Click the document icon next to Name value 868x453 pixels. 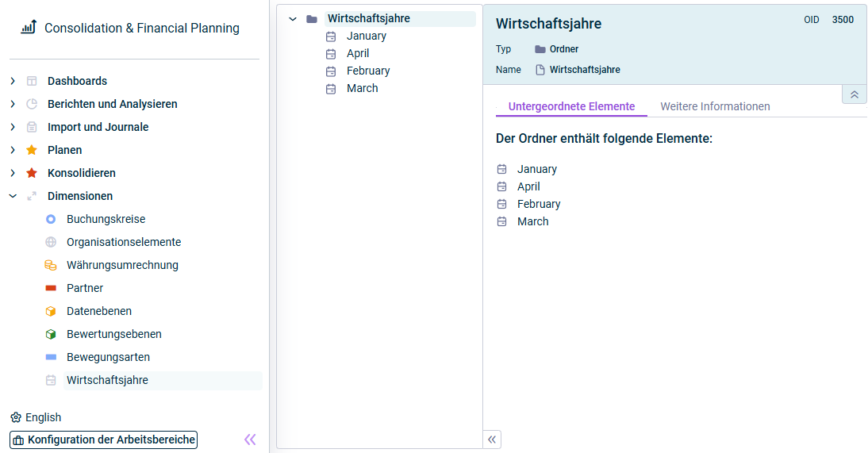click(540, 70)
